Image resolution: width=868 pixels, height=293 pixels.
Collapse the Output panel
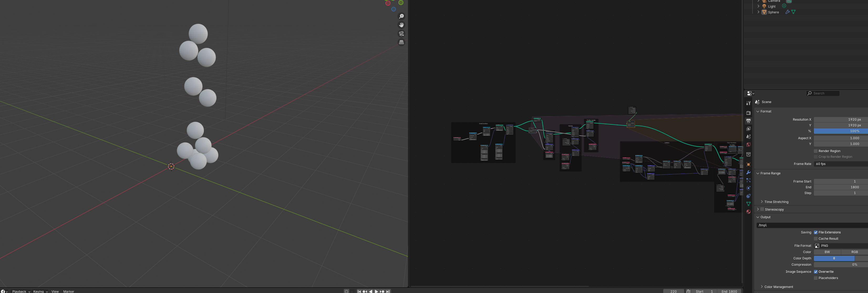click(758, 217)
